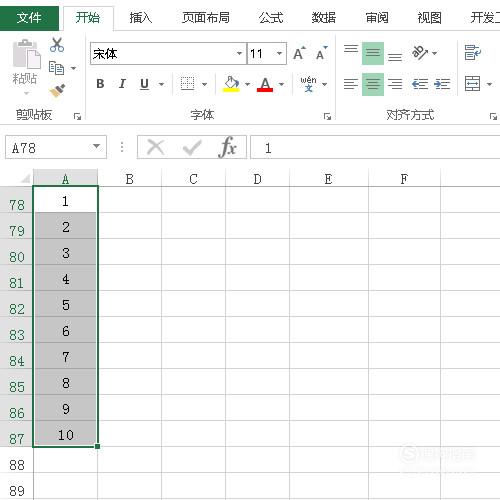Image resolution: width=500 pixels, height=500 pixels.
Task: Confirm the formula bar entry checkmark
Action: 192,147
